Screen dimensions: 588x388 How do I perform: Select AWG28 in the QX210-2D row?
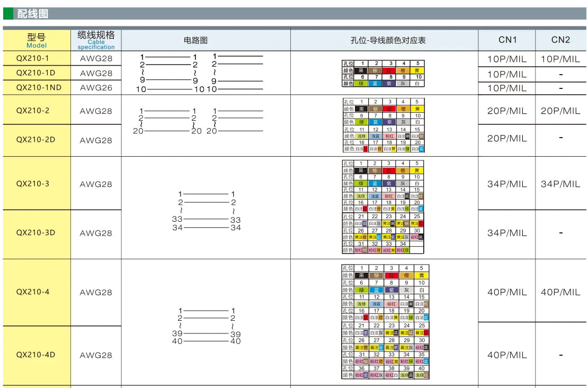tap(96, 140)
